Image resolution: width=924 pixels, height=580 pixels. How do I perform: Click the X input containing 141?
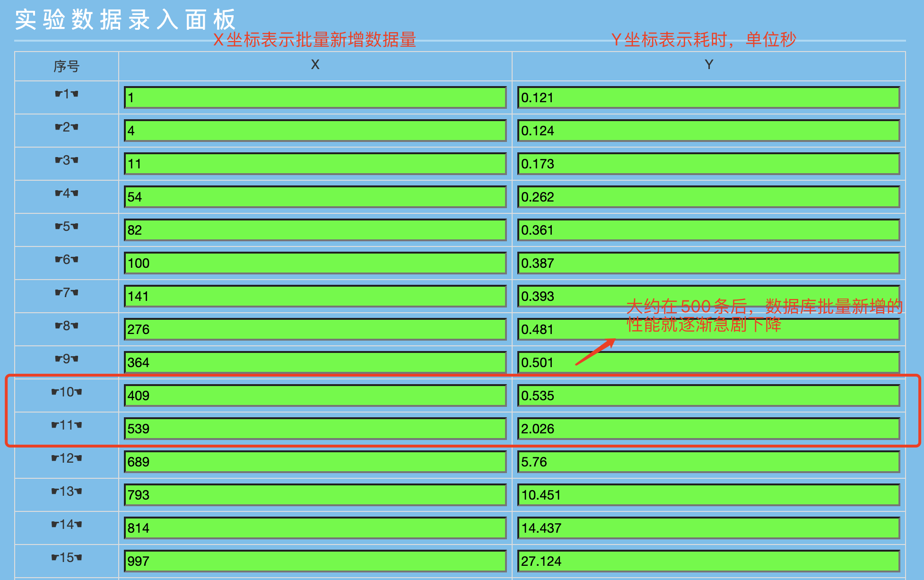pyautogui.click(x=315, y=296)
